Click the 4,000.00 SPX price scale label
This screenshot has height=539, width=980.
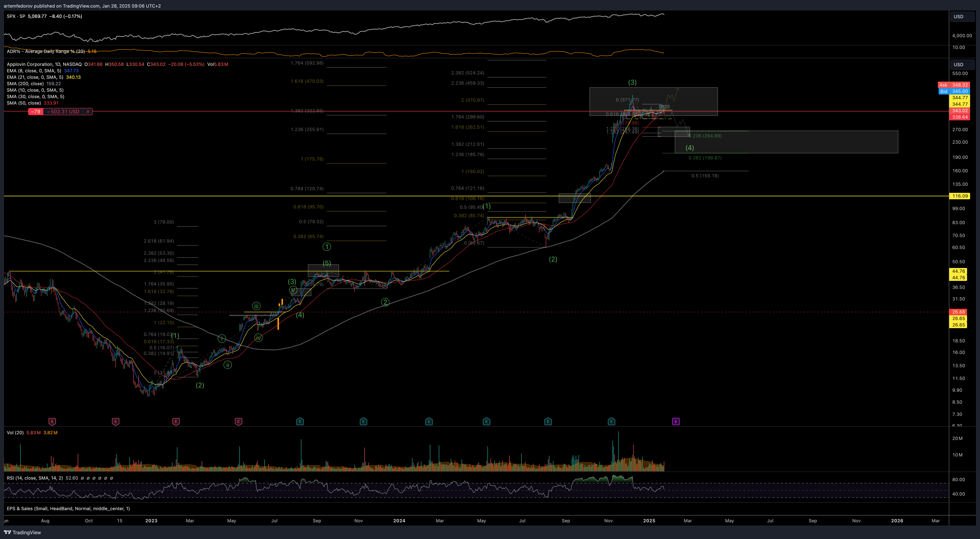[x=962, y=36]
